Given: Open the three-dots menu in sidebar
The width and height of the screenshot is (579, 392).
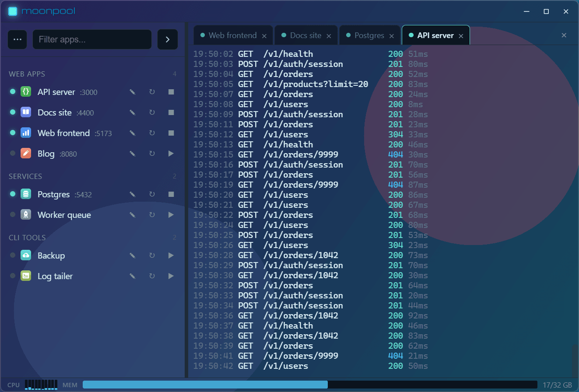Looking at the screenshot, I should [x=18, y=39].
